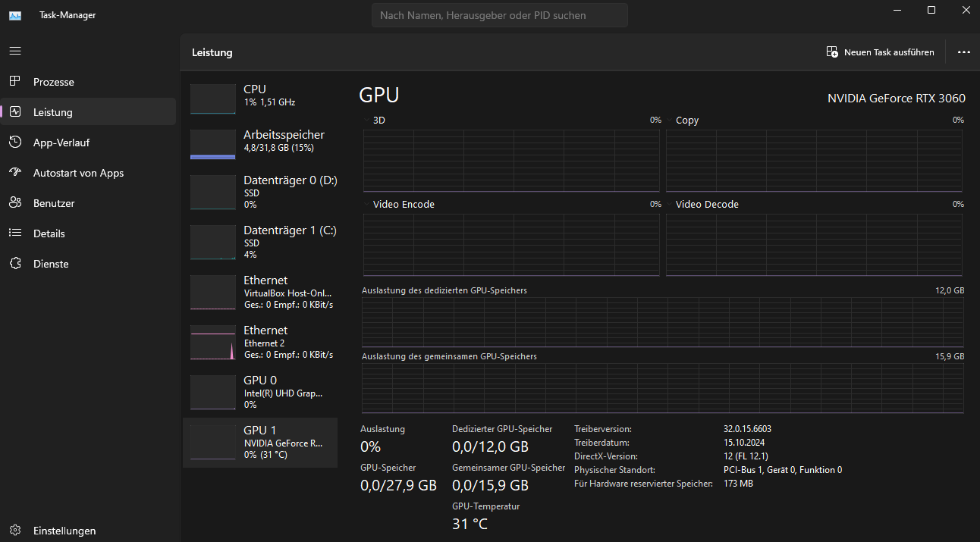Open Autostart von Apps view
Screen dimensions: 980x542
[78, 172]
